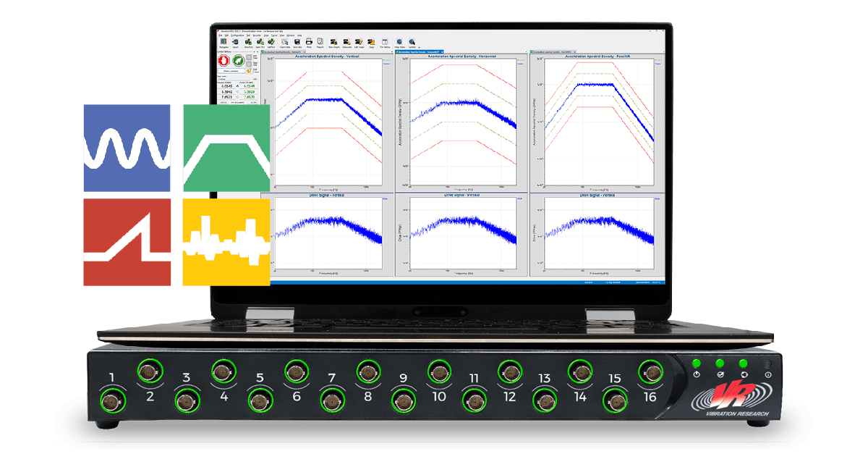Enable the second checkbox near the Run button
Image resolution: width=868 pixels, height=454 pixels.
click(x=248, y=64)
